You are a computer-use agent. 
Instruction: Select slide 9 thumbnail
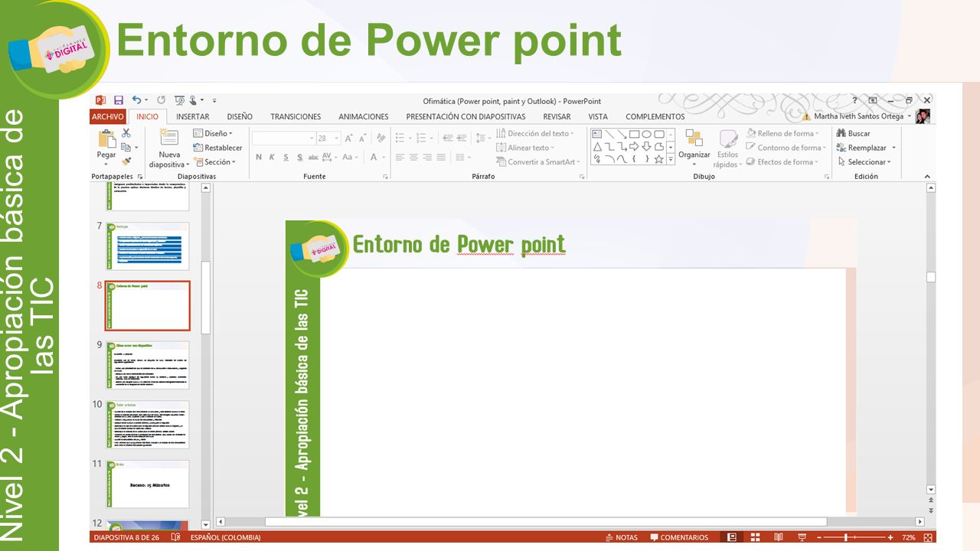tap(148, 365)
